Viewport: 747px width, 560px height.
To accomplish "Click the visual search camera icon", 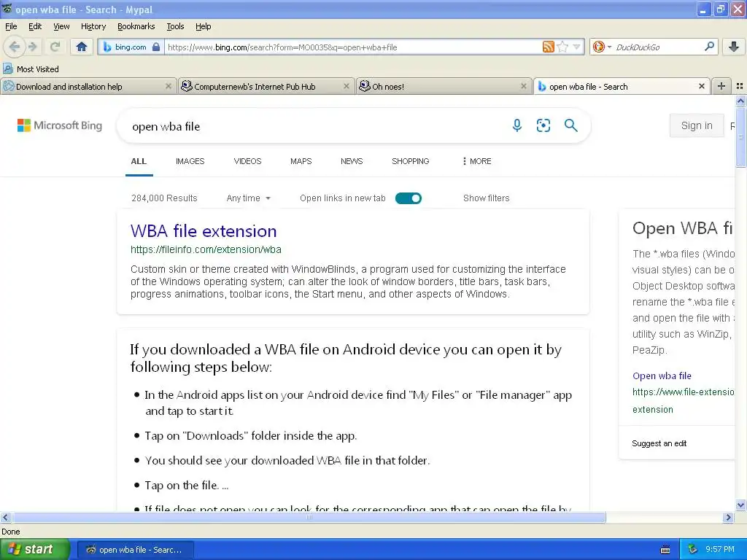I will 543,125.
